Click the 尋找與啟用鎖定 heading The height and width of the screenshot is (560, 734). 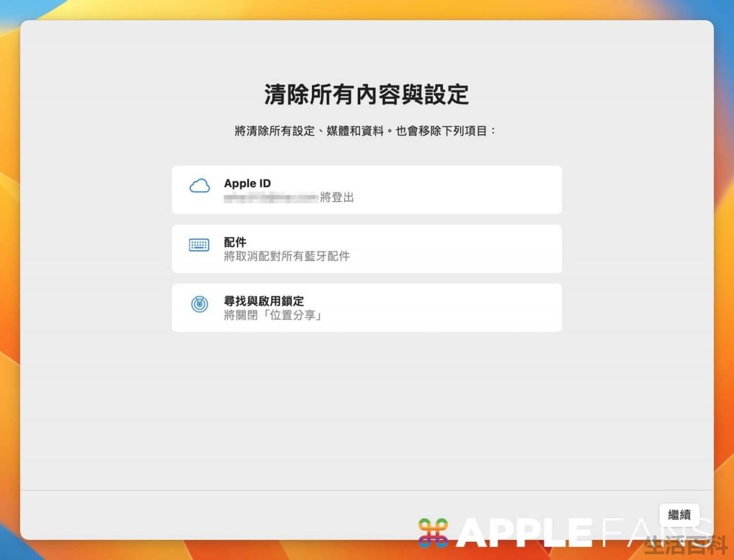click(x=264, y=301)
